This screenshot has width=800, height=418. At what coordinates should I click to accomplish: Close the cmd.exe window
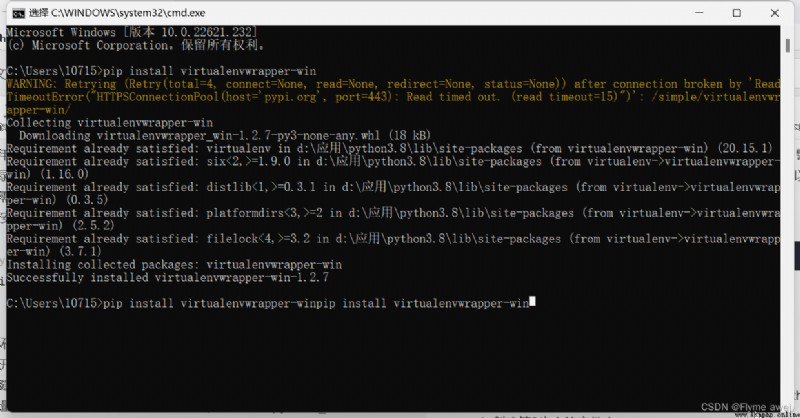pyautogui.click(x=774, y=13)
